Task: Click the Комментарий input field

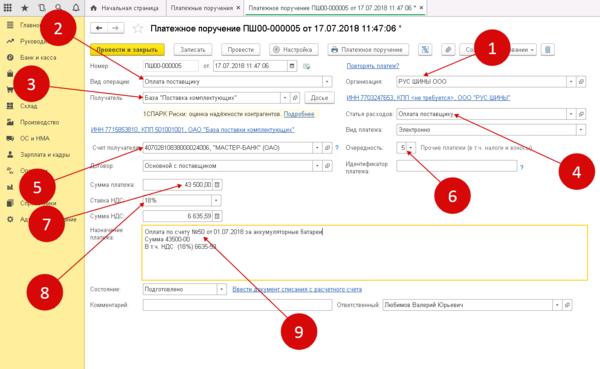Action: click(237, 305)
